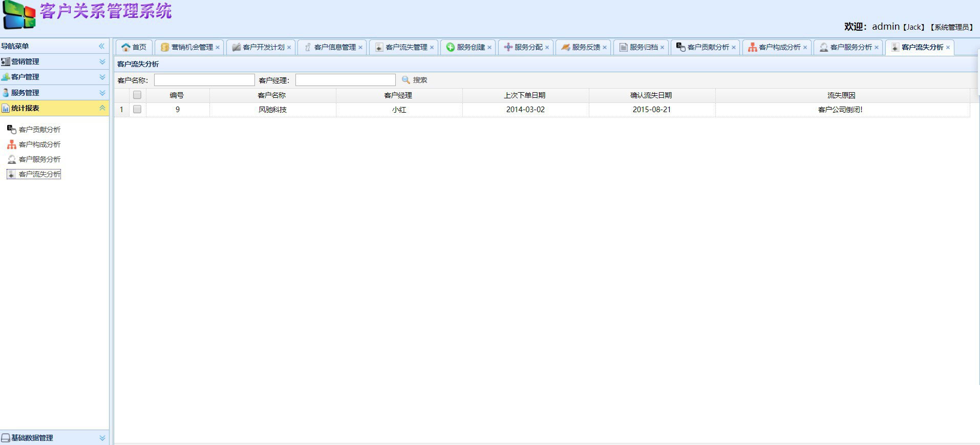Viewport: 980px width, 445px height.
Task: Click the 客户名称 search input field
Action: click(x=204, y=80)
